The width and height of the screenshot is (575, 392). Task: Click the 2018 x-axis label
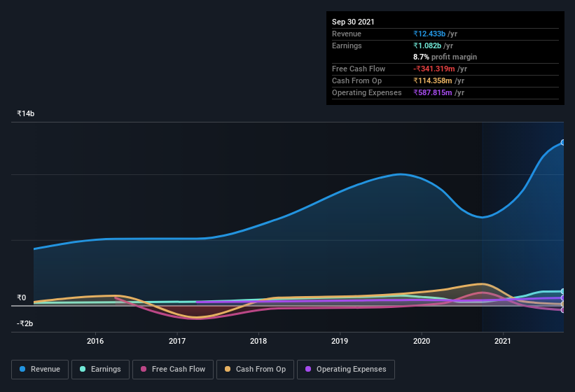coord(258,341)
